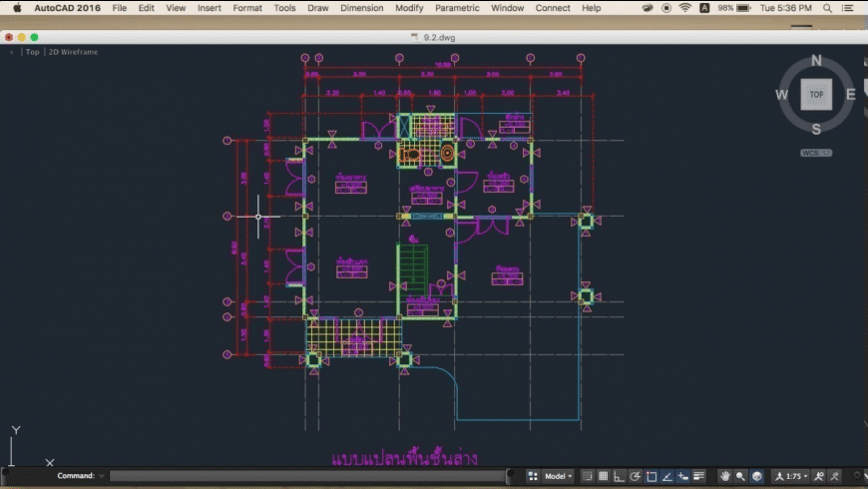
Task: Click the 2D Wireframe visual style label
Action: [x=74, y=52]
